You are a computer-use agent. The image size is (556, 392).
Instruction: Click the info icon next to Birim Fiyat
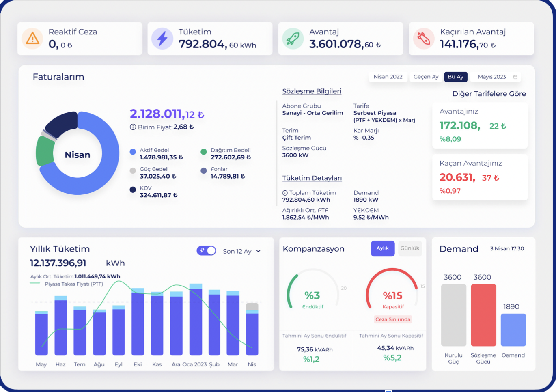point(133,127)
